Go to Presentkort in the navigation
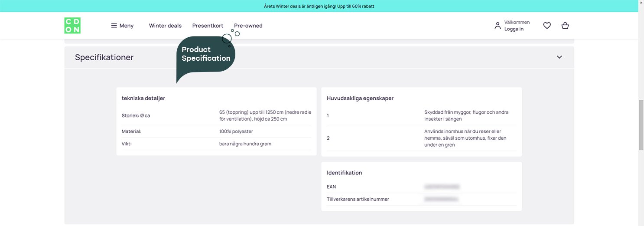The image size is (644, 226). coord(208,26)
